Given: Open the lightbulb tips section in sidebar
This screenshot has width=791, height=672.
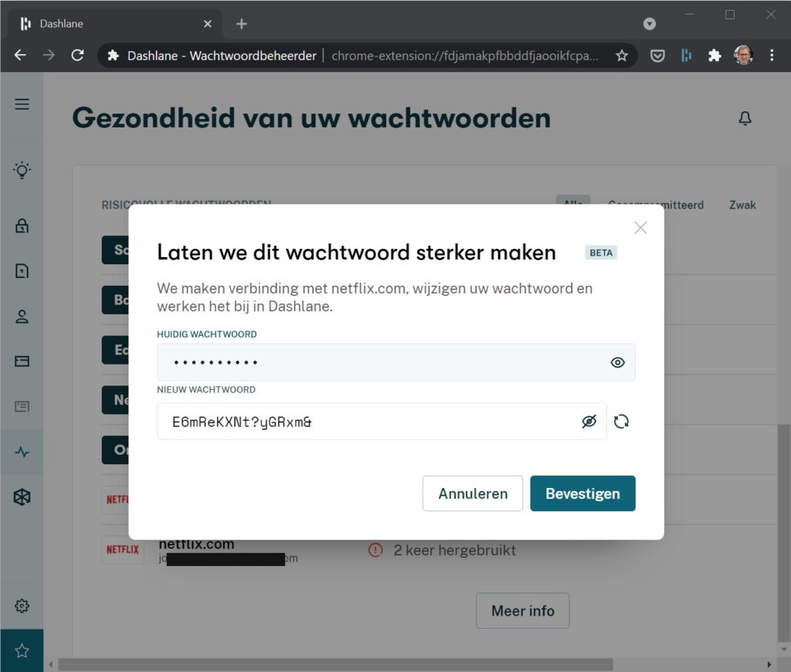Looking at the screenshot, I should tap(22, 171).
